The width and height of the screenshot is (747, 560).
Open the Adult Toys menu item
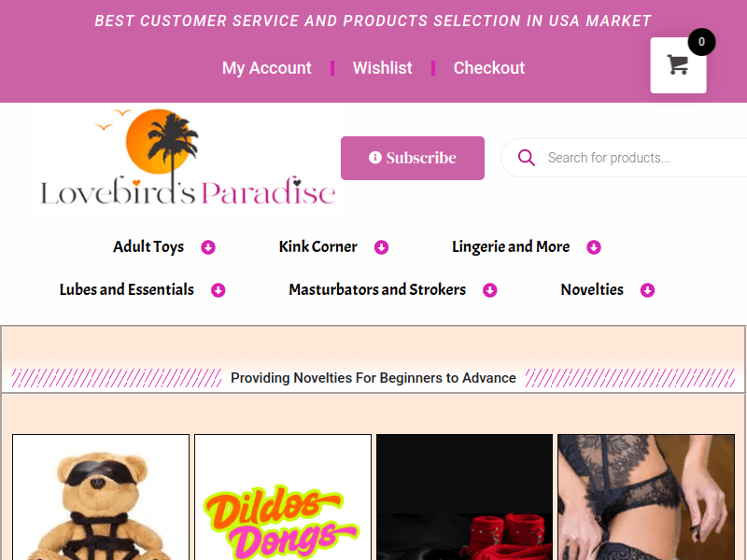[148, 246]
